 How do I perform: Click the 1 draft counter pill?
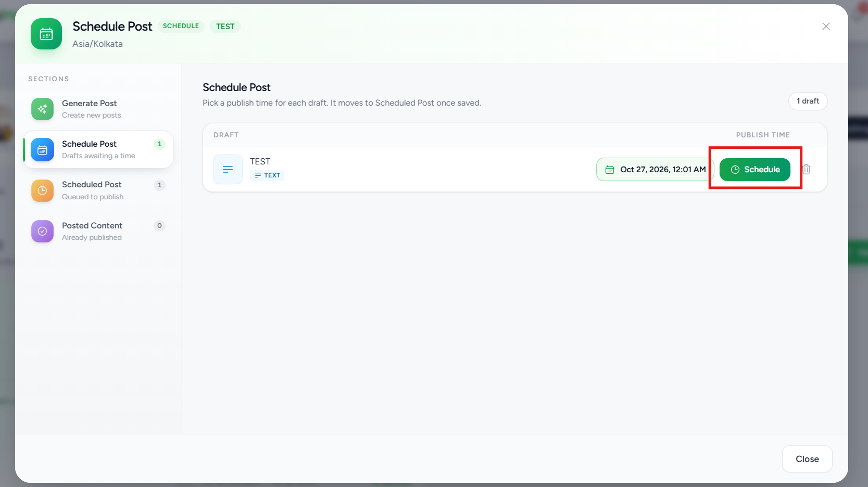(x=808, y=101)
